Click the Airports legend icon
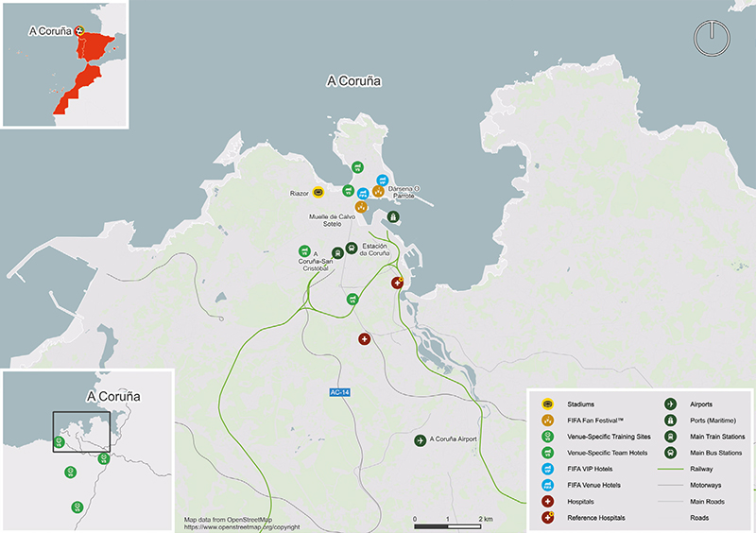Screen dimensions: 756x533 (x=670, y=404)
